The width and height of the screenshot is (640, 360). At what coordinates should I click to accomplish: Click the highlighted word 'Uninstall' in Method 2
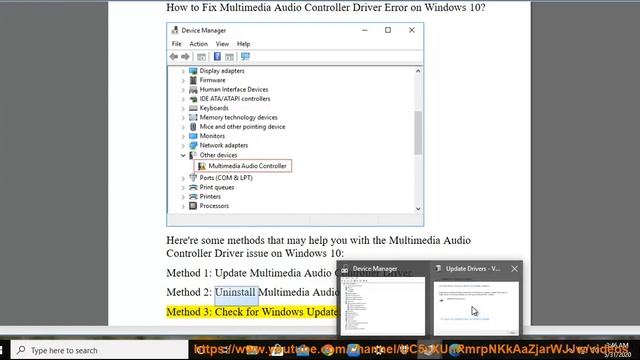click(x=235, y=292)
